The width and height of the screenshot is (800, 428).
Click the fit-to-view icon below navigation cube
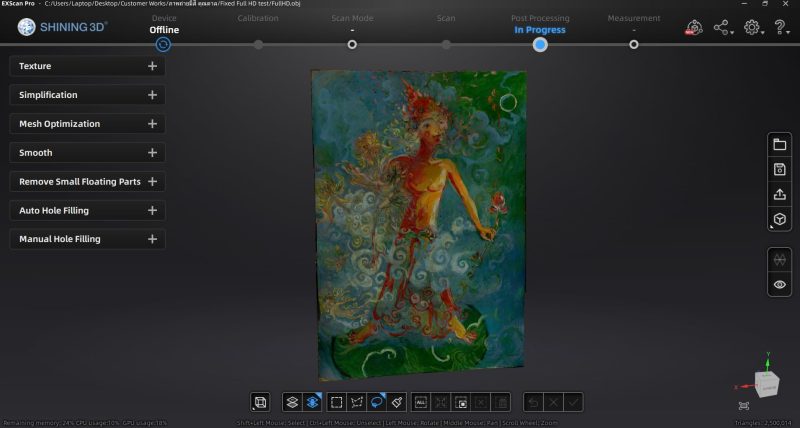[744, 406]
